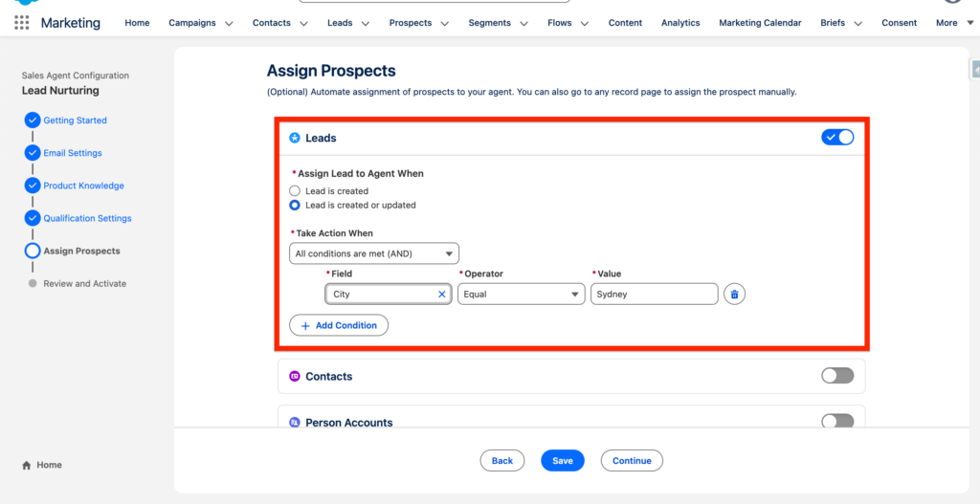Disable the Leads assignment toggle
The height and width of the screenshot is (504, 980).
pyautogui.click(x=837, y=138)
